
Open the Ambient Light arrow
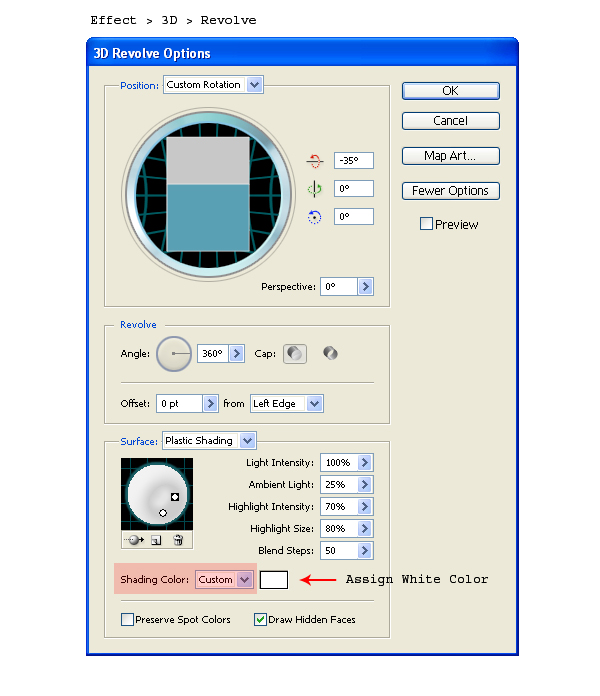(365, 485)
